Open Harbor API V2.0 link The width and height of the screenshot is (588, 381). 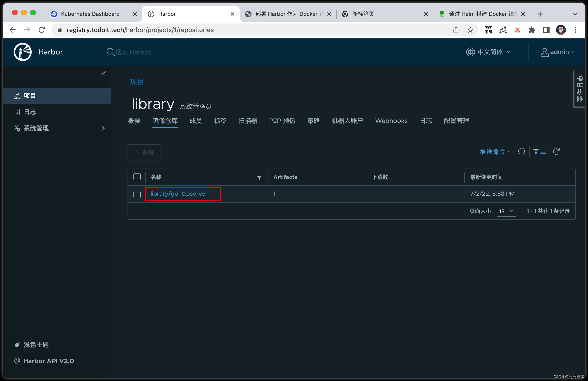tap(44, 361)
